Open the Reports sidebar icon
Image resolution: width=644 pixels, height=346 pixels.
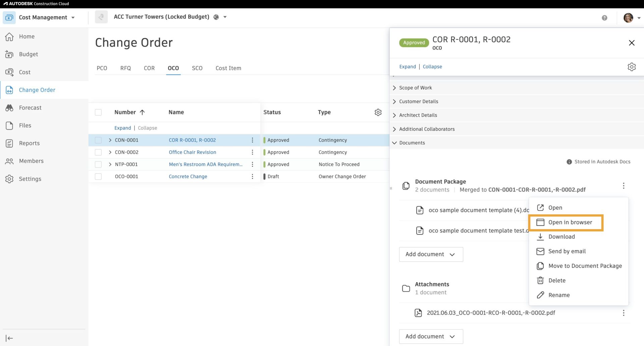(x=9, y=143)
